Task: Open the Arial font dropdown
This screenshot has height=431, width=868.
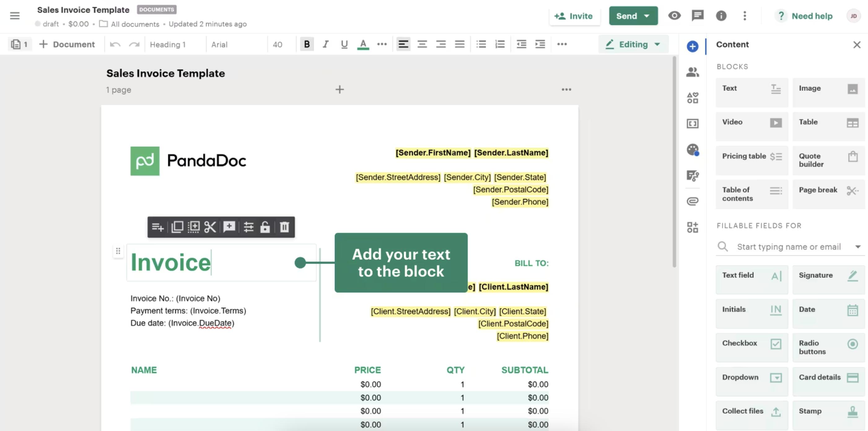Action: point(237,45)
